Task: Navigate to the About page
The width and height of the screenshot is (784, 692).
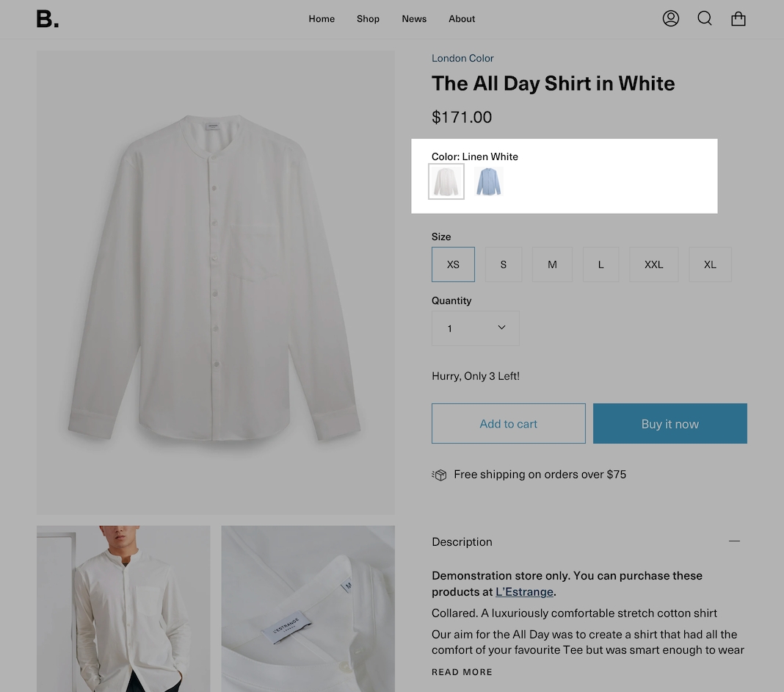Action: [x=462, y=19]
